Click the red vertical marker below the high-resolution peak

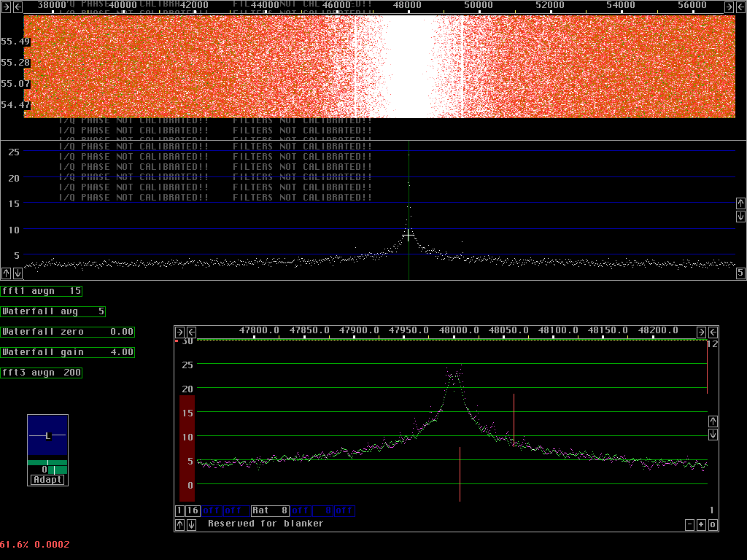point(460,474)
